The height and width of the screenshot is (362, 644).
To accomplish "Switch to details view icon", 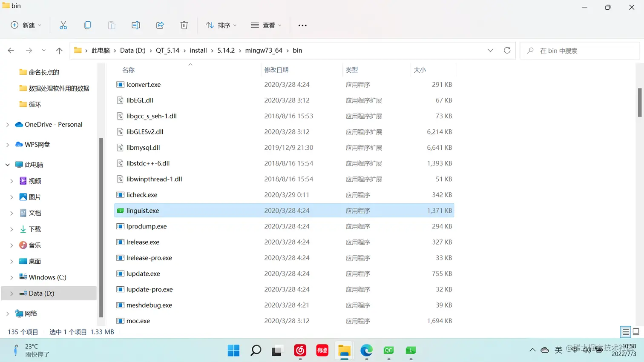I will tap(626, 332).
